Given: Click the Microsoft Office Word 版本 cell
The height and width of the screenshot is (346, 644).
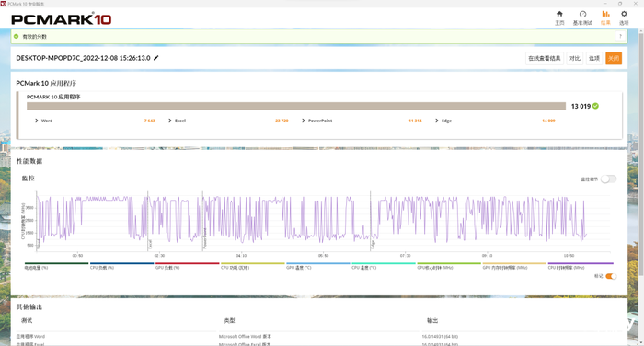Looking at the screenshot, I should (245, 336).
